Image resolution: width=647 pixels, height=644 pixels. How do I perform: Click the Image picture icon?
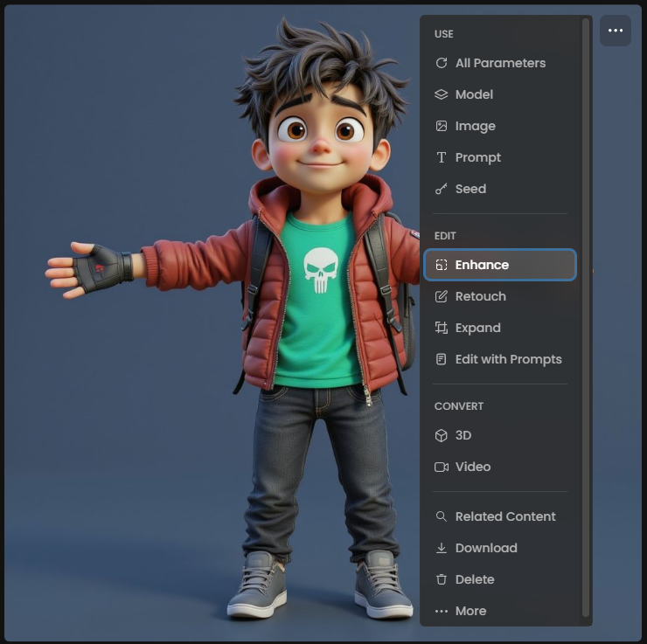[442, 126]
